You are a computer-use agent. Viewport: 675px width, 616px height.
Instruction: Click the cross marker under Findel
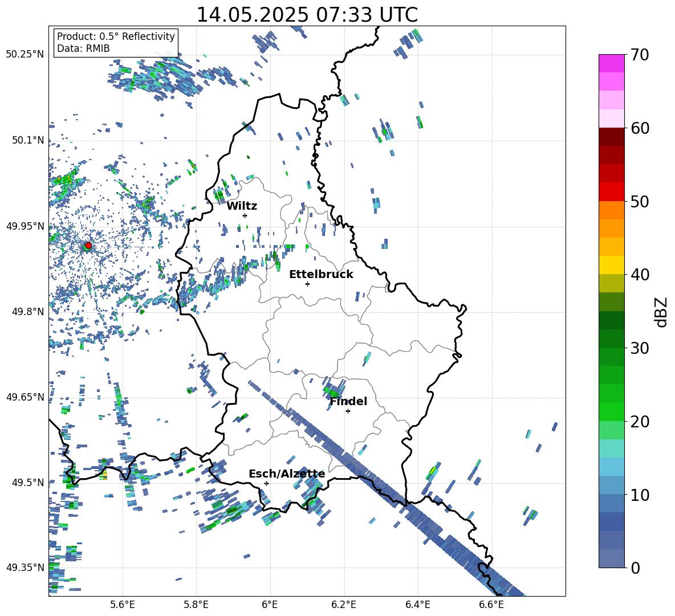pos(348,411)
